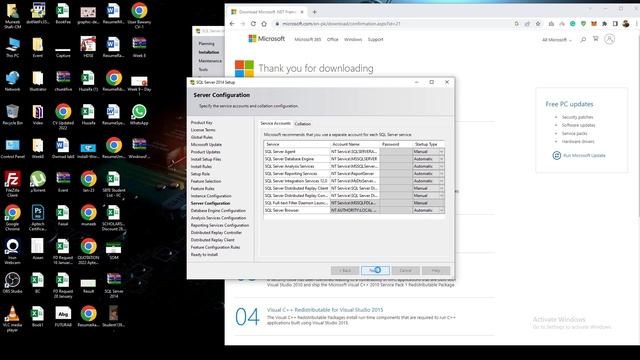Open the Microsoft site search icon
The image size is (640, 360).
pyautogui.click(x=583, y=39)
